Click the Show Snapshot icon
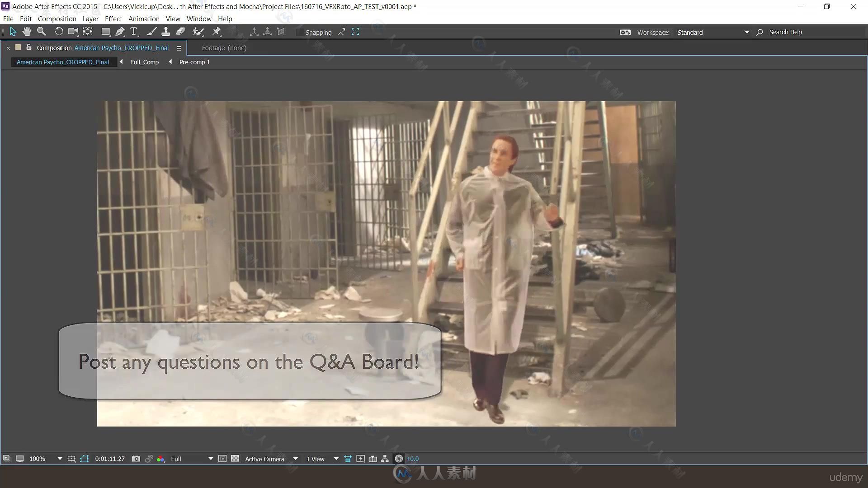Image resolution: width=868 pixels, height=488 pixels. [149, 459]
